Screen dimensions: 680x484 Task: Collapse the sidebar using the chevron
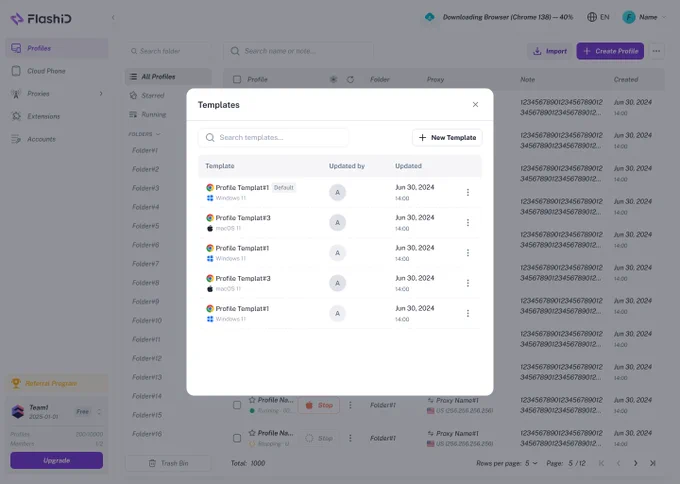pos(113,18)
